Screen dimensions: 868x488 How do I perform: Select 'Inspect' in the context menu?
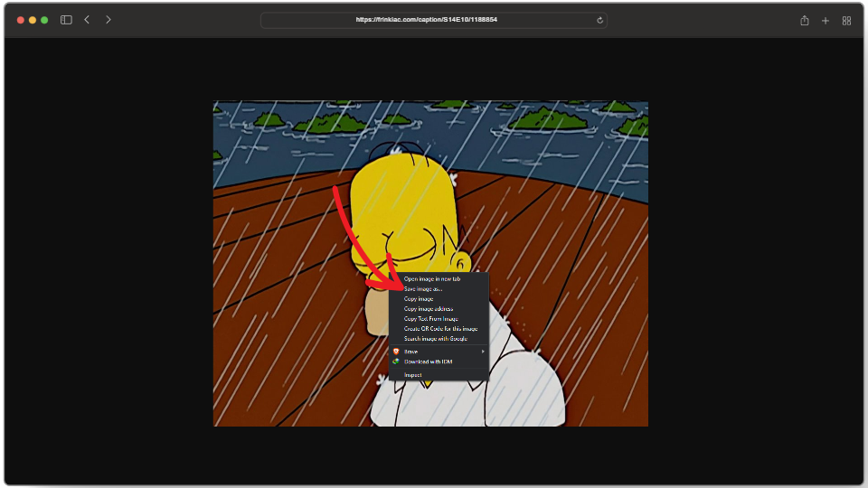[x=439, y=375]
